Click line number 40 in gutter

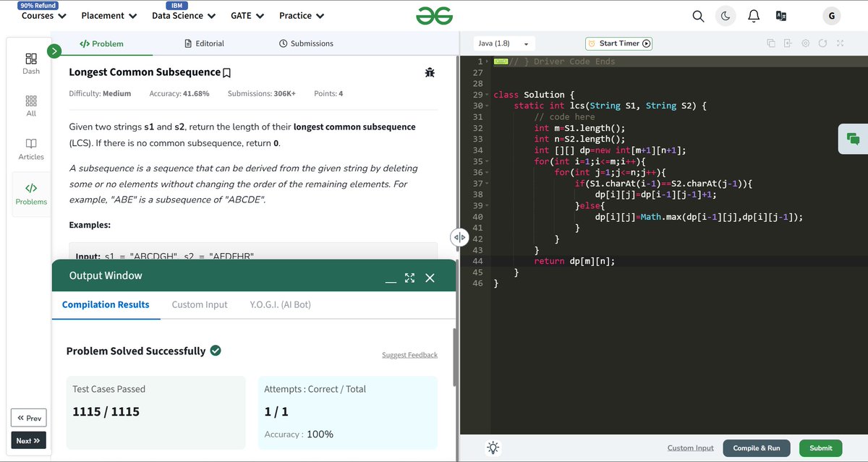coord(477,217)
